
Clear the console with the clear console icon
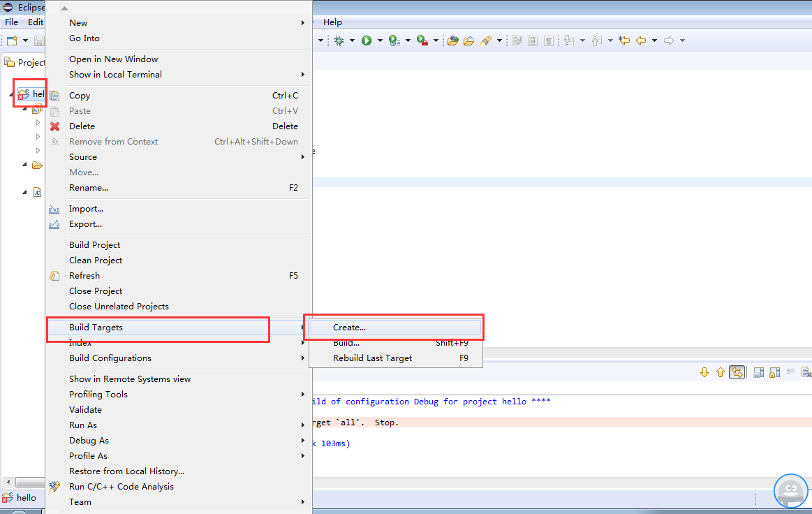[806, 372]
